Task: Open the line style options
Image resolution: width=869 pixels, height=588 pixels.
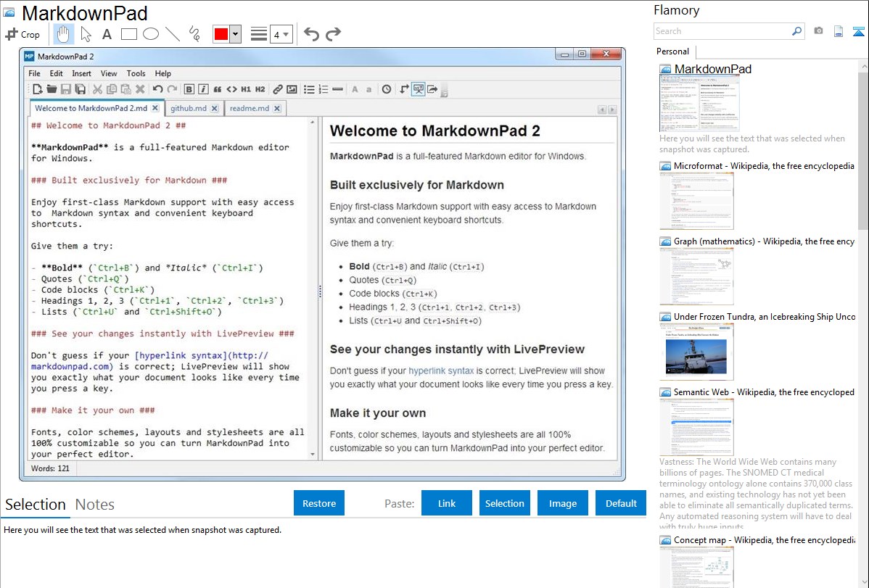Action: (x=259, y=34)
